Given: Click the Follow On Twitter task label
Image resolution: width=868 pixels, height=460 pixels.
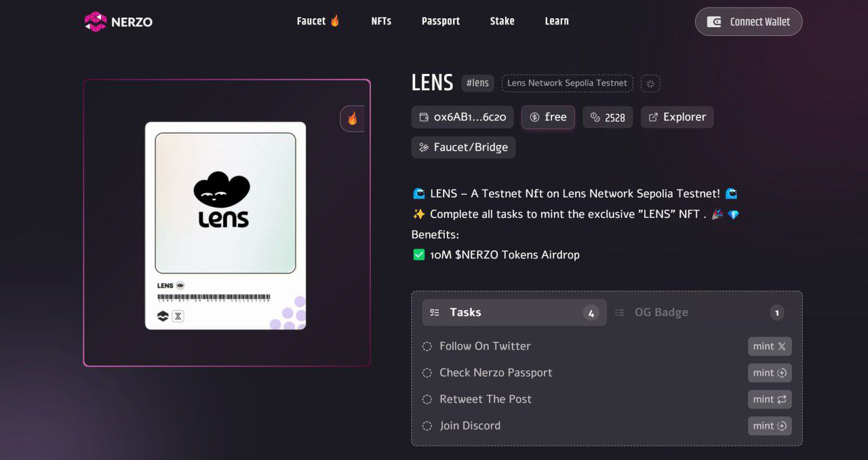Looking at the screenshot, I should 485,346.
